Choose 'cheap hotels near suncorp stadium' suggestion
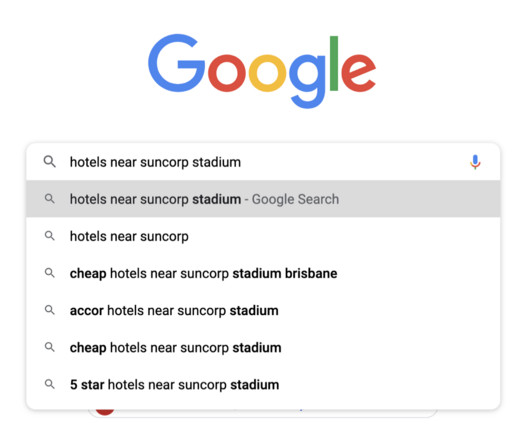The image size is (530, 442). [263, 347]
